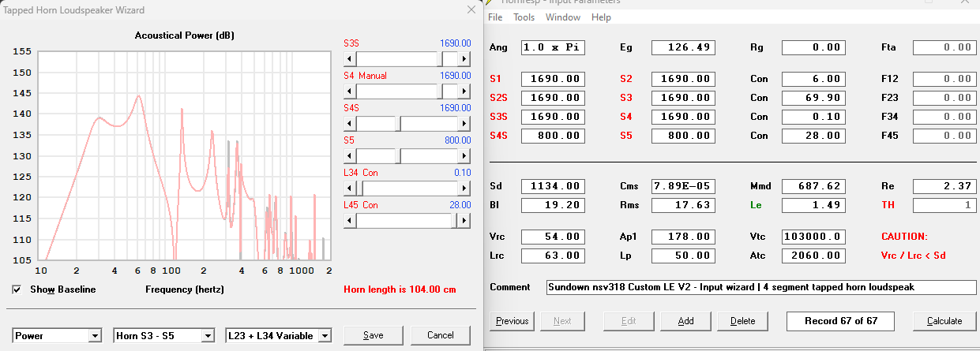The width and height of the screenshot is (980, 351).
Task: Click the Horn length is 104.00 cm text
Action: tap(400, 289)
